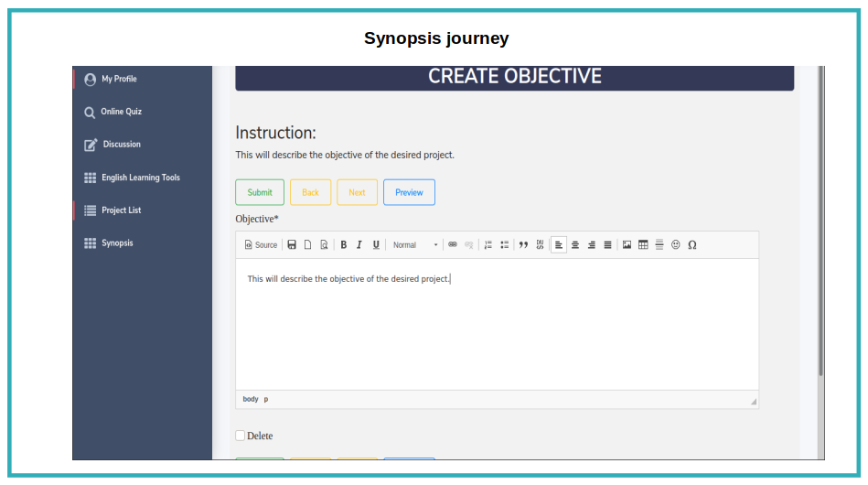Click the blue Preview button
The height and width of the screenshot is (485, 868).
coord(409,192)
